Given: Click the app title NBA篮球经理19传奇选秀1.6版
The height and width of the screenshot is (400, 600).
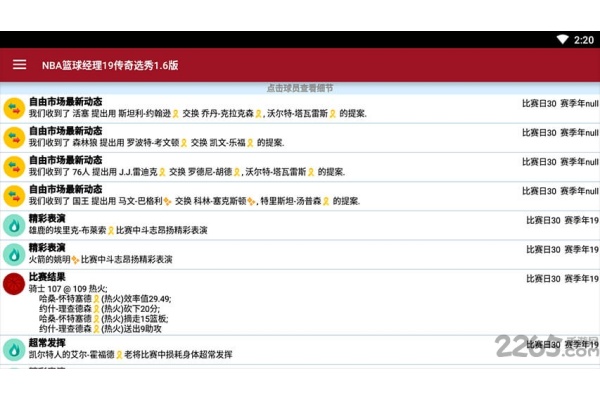Looking at the screenshot, I should tap(110, 65).
